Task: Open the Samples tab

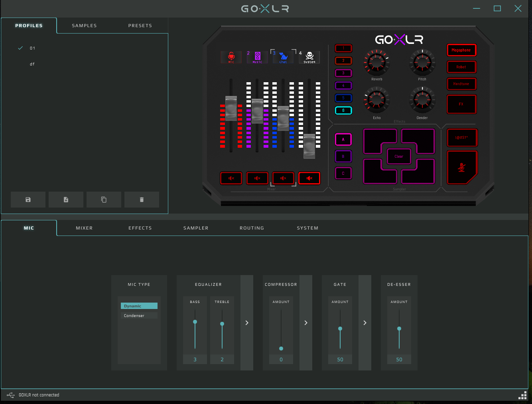Action: pos(84,25)
